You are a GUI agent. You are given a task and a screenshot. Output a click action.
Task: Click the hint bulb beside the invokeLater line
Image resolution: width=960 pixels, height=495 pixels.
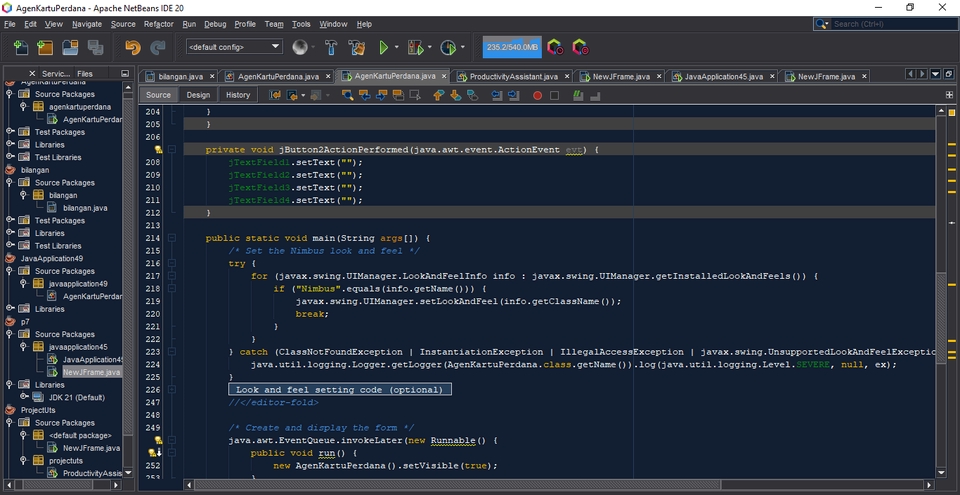point(158,440)
